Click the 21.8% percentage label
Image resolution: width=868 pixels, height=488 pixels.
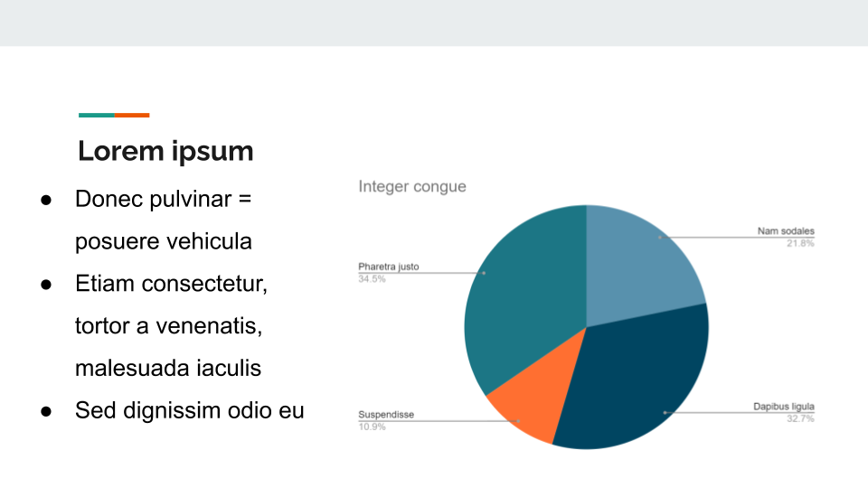(800, 243)
